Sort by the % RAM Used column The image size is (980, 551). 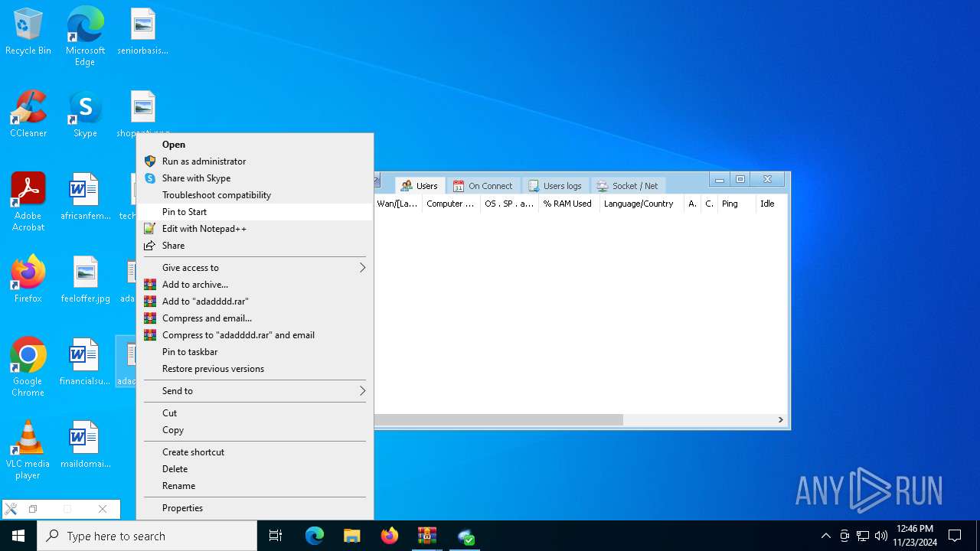(568, 204)
